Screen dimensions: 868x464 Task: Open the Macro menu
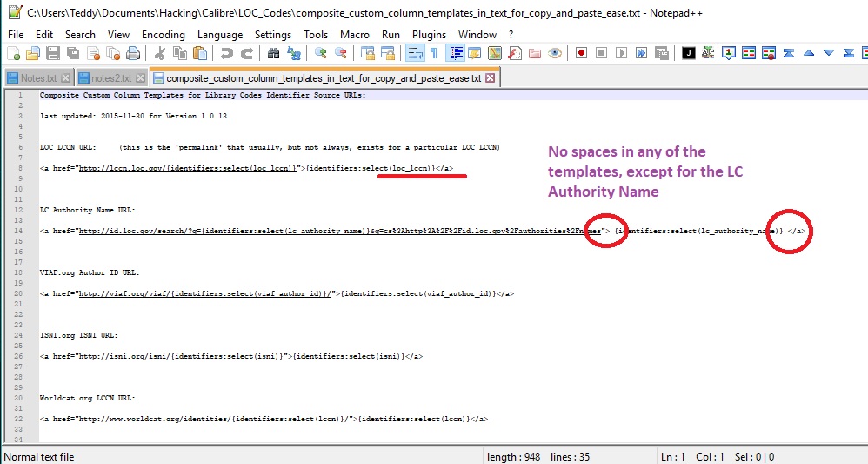(x=355, y=34)
